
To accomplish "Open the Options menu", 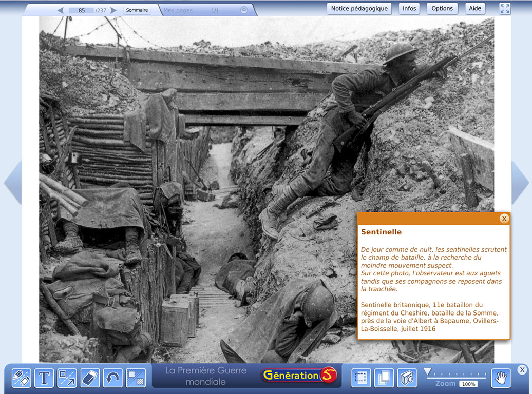I will (x=442, y=9).
